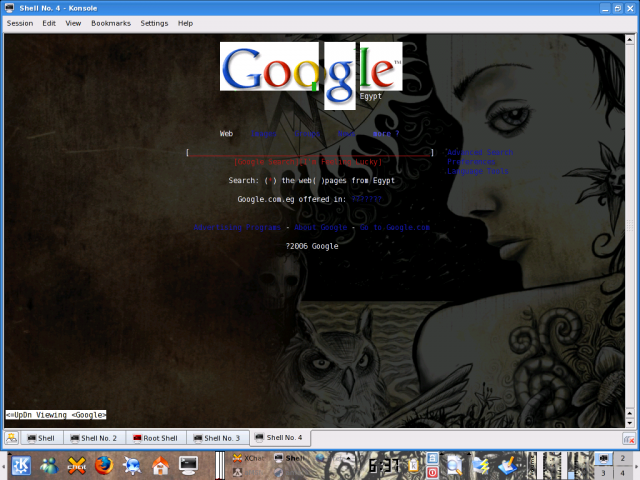Switch to Shell task in the taskbar
Screen dimensions: 640x480
click(290, 458)
